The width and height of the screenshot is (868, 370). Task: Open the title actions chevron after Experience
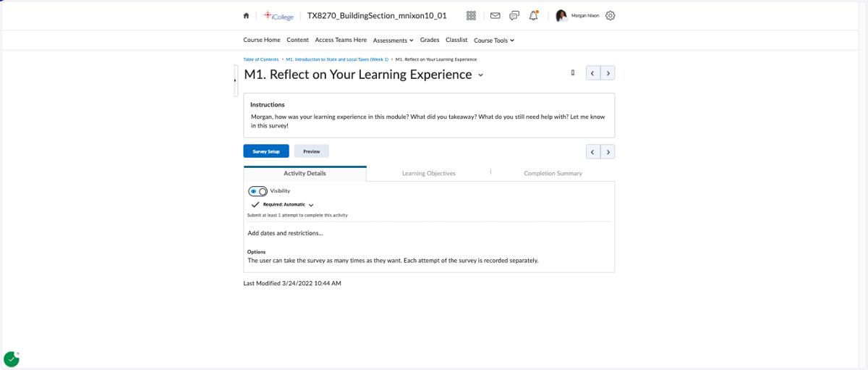(x=481, y=75)
